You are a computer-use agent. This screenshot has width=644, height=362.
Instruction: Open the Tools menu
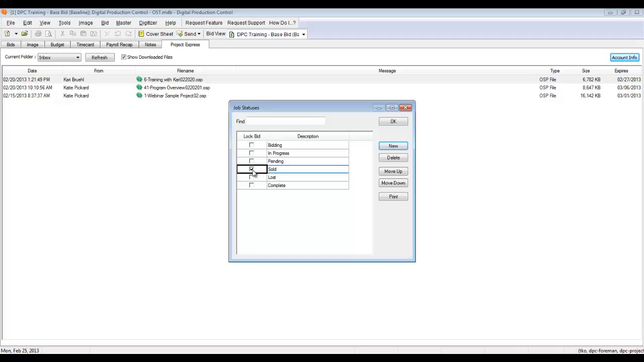[64, 23]
